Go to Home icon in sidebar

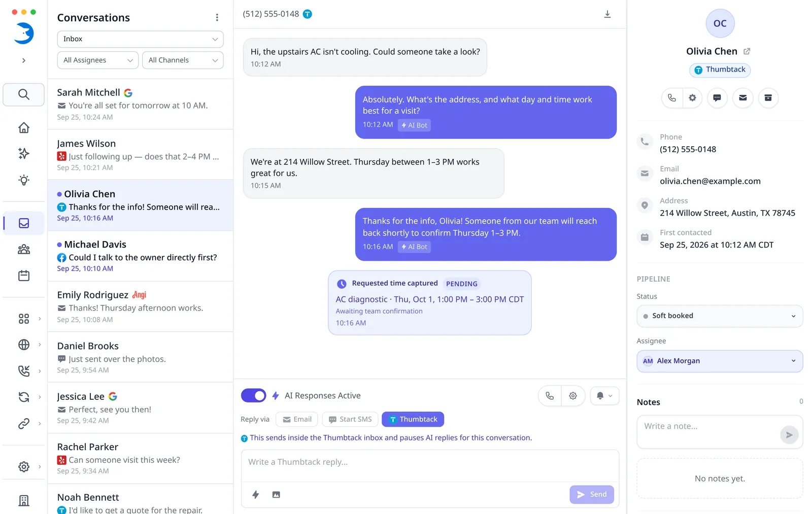[x=24, y=128]
